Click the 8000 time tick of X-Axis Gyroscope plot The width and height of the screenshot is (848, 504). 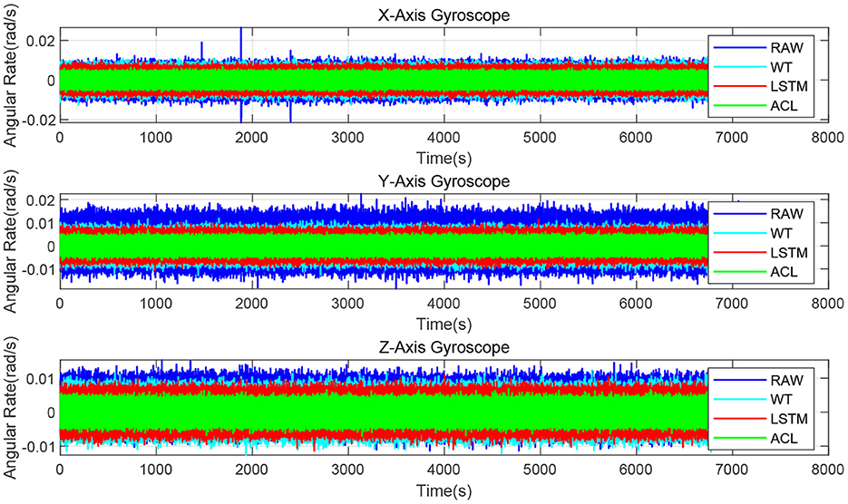pos(827,138)
